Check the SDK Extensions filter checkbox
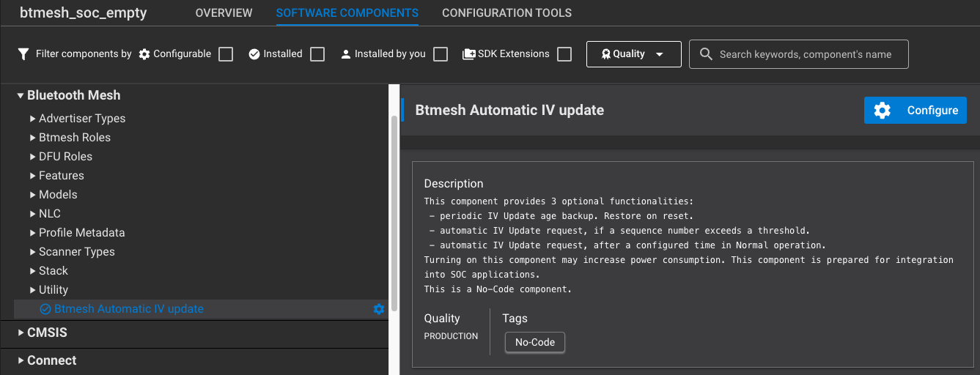 (564, 54)
